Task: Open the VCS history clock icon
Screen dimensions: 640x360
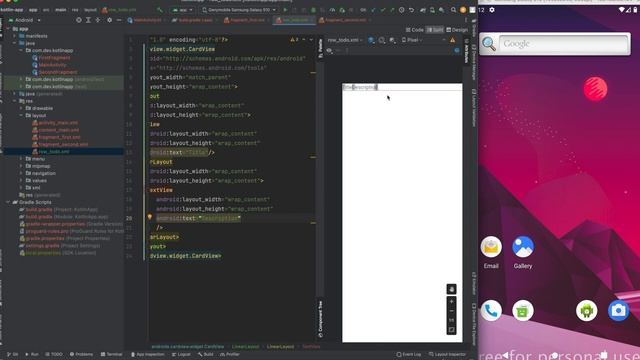Action: click(x=402, y=10)
